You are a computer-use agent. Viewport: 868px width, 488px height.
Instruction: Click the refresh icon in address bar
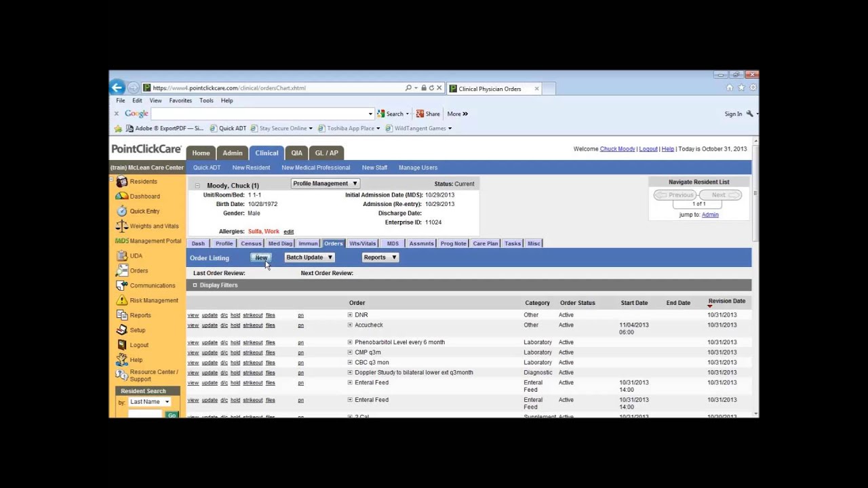coord(431,88)
